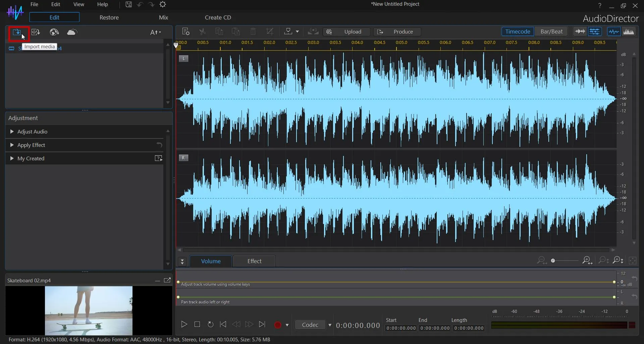Use the Copy icon in the toolbar
This screenshot has height=344, width=644.
coord(219,32)
